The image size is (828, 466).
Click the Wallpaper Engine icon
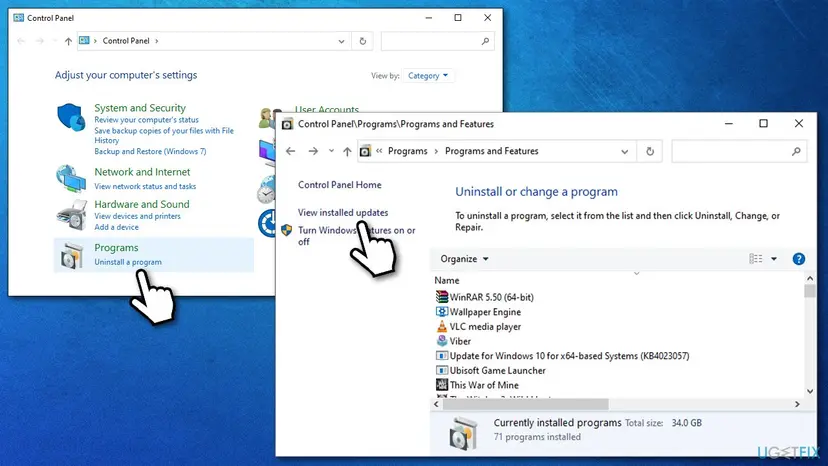pos(441,312)
